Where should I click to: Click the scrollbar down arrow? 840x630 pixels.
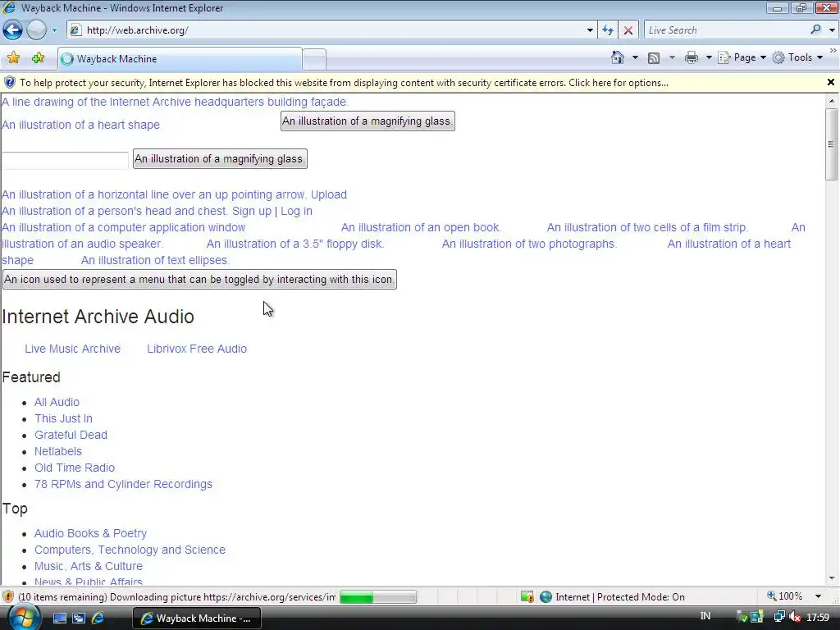(x=832, y=578)
